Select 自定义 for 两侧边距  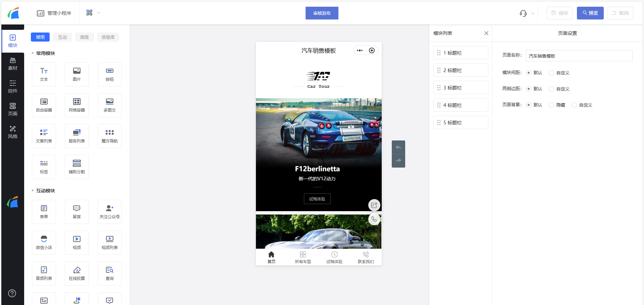coord(551,89)
